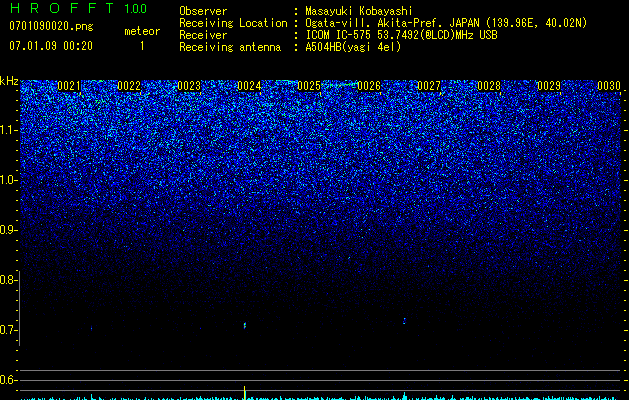The height and width of the screenshot is (400, 629).
Task: Click the 0026 time marker
Action: click(x=369, y=86)
